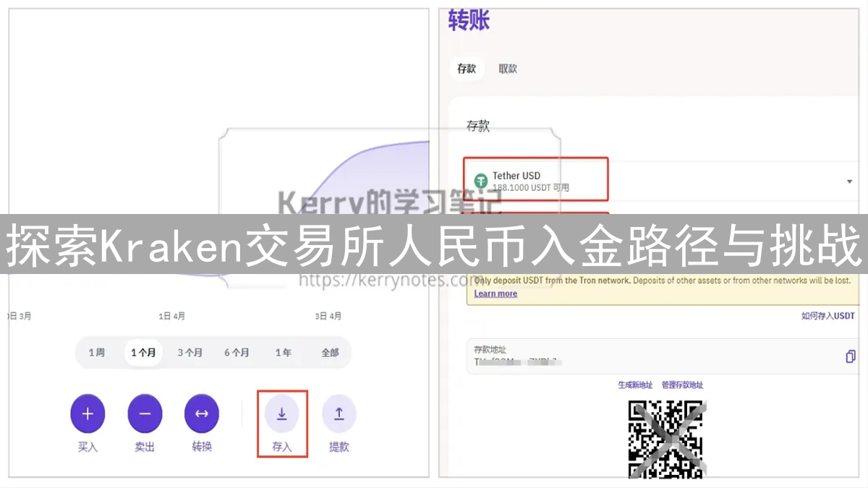The width and height of the screenshot is (868, 488).
Task: Click the 如何存入USDT link
Action: pos(828,316)
